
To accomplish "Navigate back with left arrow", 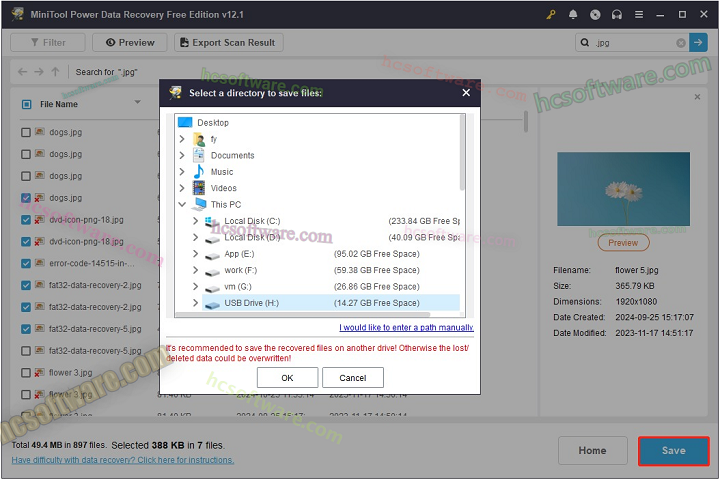I will tap(22, 72).
